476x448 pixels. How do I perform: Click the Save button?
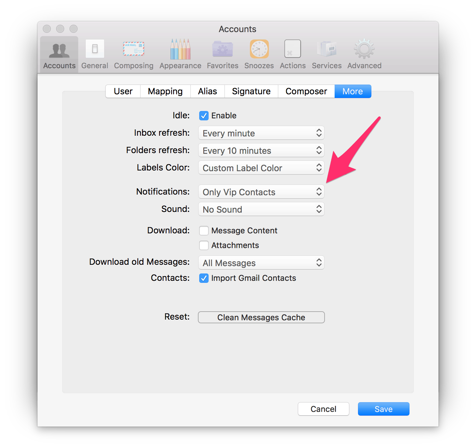coord(384,409)
